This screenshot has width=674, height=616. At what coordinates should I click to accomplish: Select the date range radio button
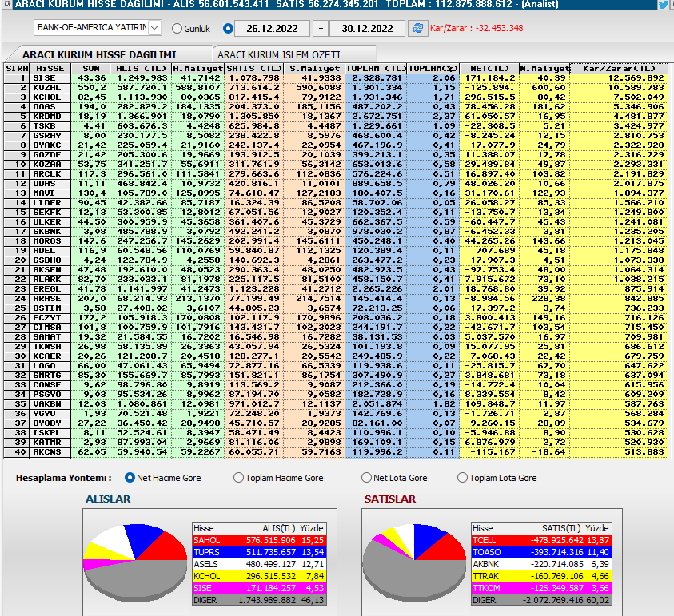coord(228,29)
